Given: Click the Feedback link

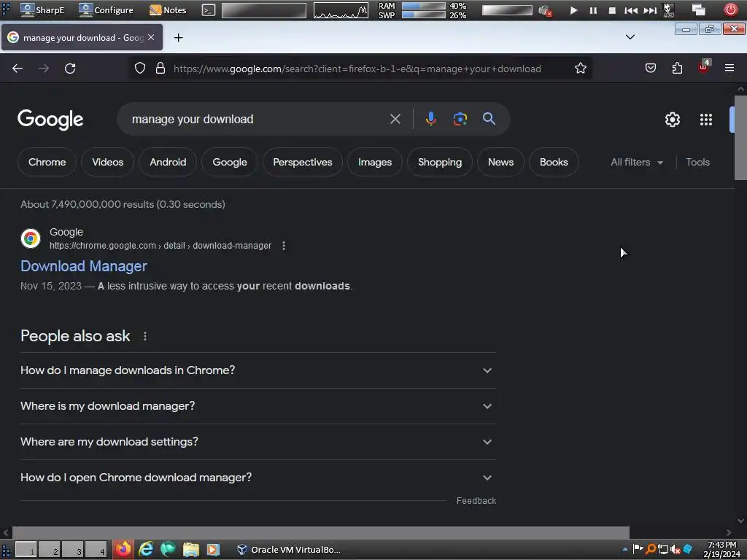Looking at the screenshot, I should [476, 501].
